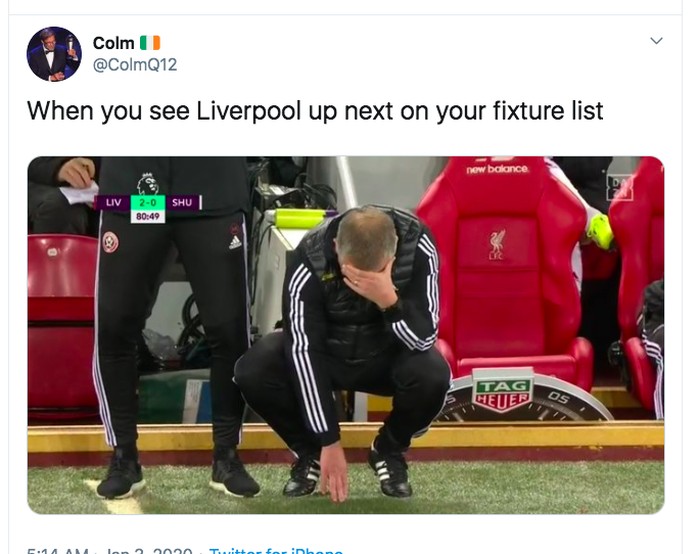Click the LIV team label on scoreboard
The width and height of the screenshot is (700, 554).
click(113, 203)
